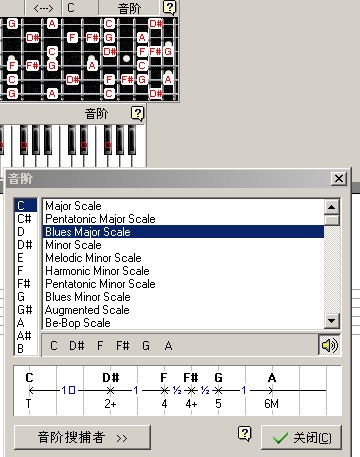The height and width of the screenshot is (457, 360).
Task: Select root note G in the list
Action: [x=26, y=297]
